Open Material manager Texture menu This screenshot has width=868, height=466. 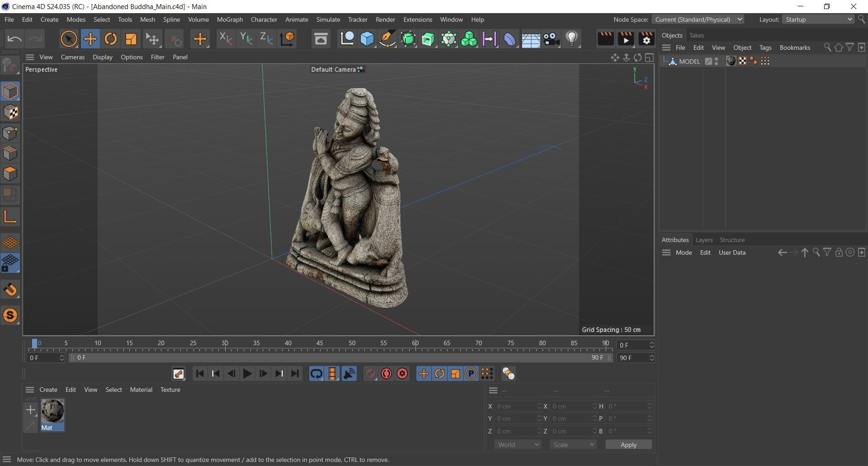tap(170, 390)
